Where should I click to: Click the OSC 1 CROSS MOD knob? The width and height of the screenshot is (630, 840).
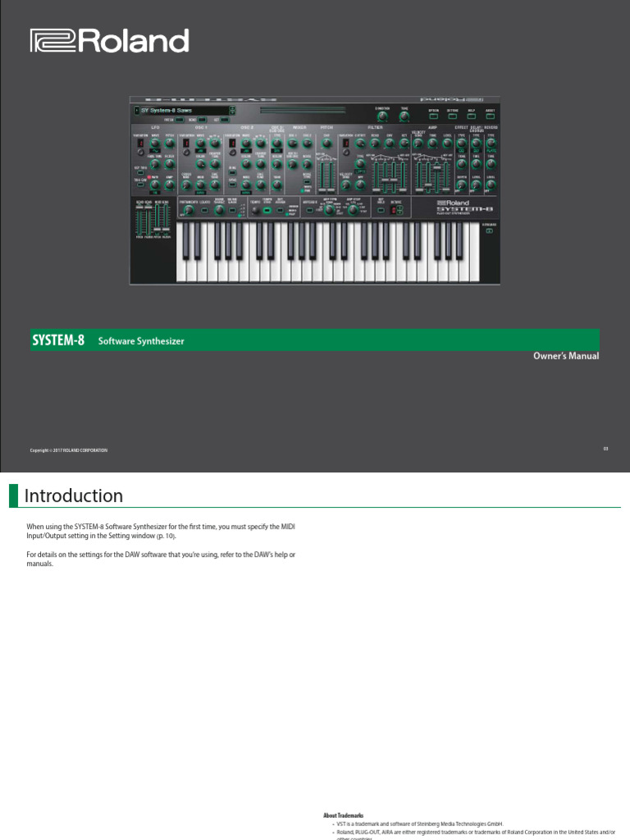click(186, 185)
